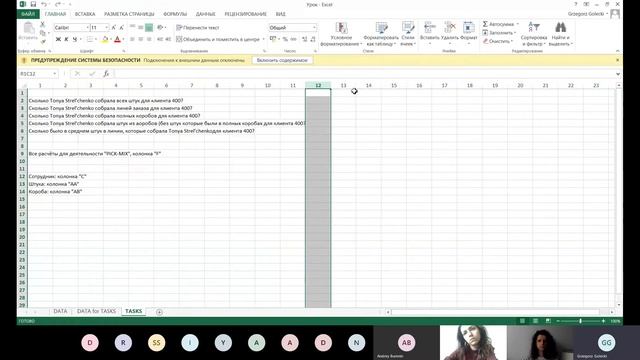The image size is (640, 360).
Task: Open Format as Table (Форматировать как таблицу)
Action: [x=381, y=33]
